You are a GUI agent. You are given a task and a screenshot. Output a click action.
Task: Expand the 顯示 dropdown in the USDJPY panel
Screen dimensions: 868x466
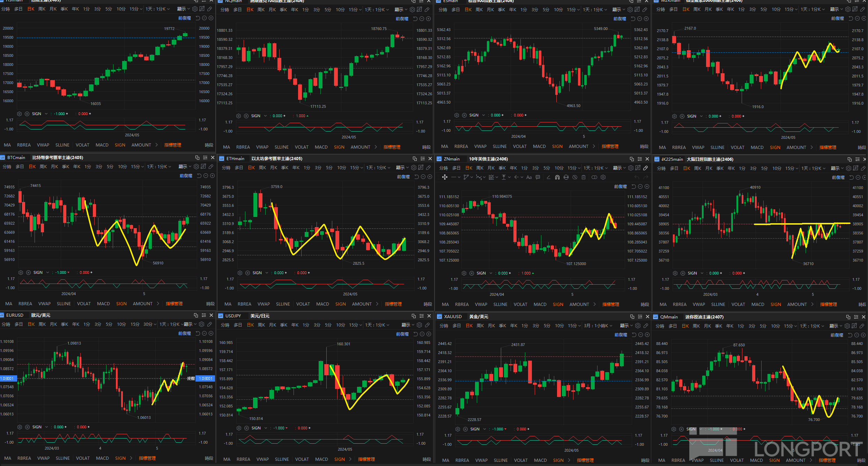(x=408, y=325)
